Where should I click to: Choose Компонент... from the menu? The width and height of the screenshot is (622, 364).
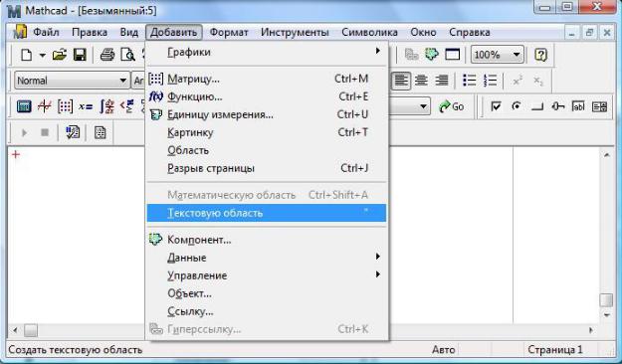[266, 240]
